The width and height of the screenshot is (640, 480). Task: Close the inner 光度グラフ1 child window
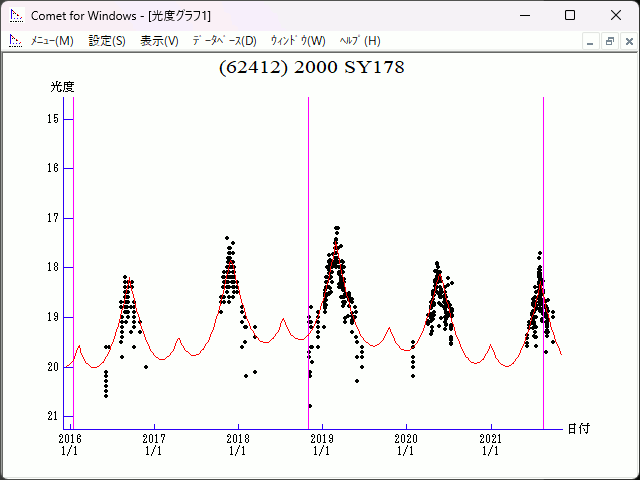coord(627,41)
